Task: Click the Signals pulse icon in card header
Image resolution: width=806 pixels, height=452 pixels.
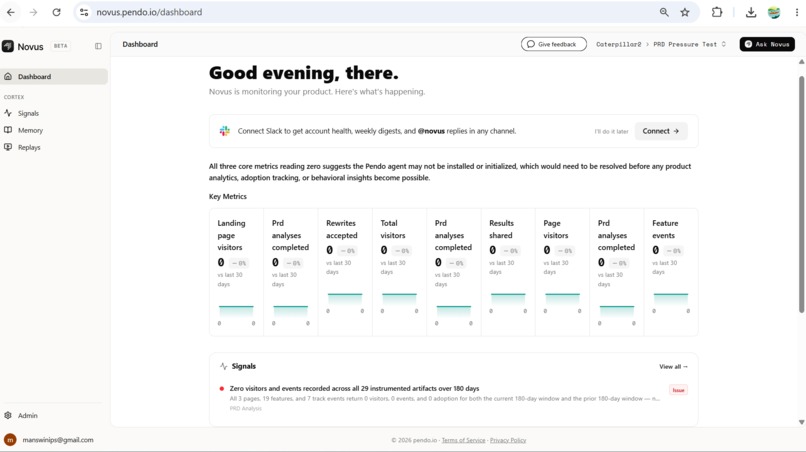Action: tap(224, 366)
